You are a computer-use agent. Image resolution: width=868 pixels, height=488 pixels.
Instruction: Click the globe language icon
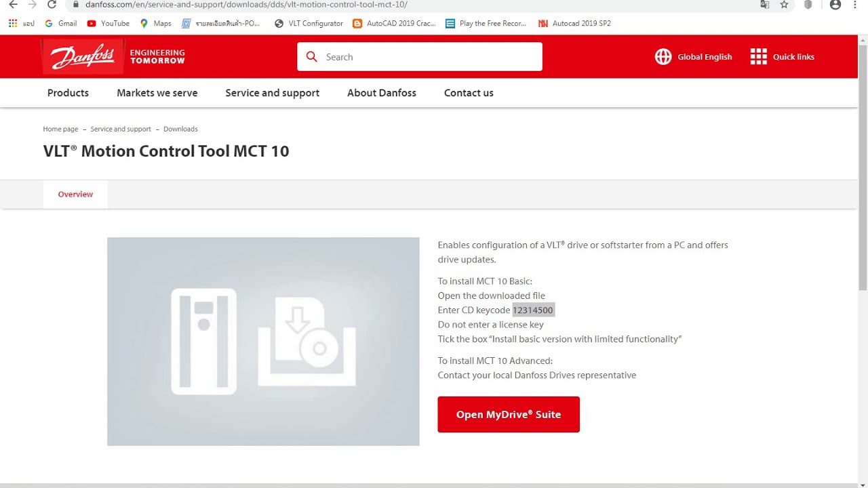(663, 57)
